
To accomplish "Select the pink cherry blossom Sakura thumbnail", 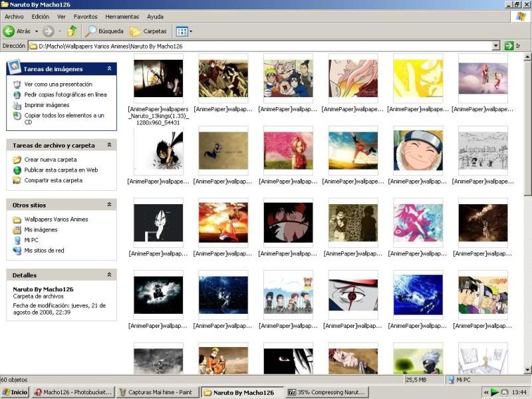I will click(288, 151).
